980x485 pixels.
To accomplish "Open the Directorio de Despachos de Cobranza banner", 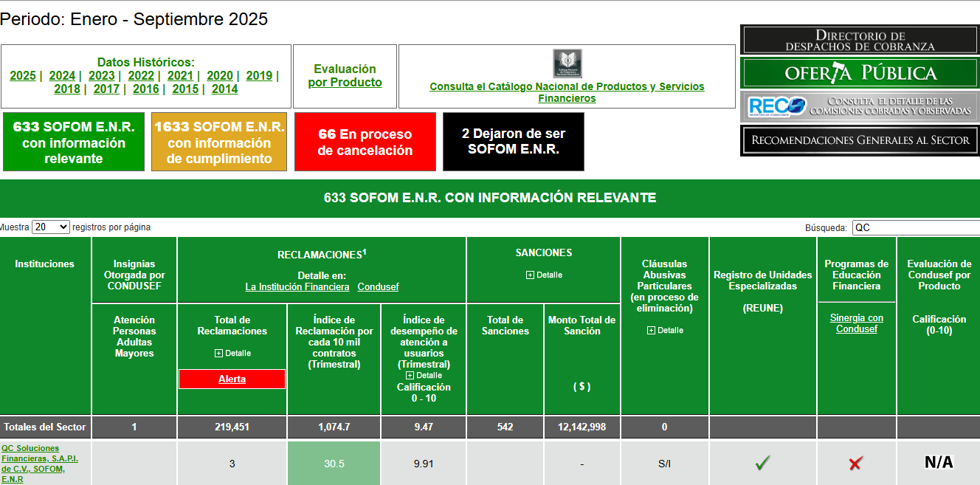I will (859, 38).
